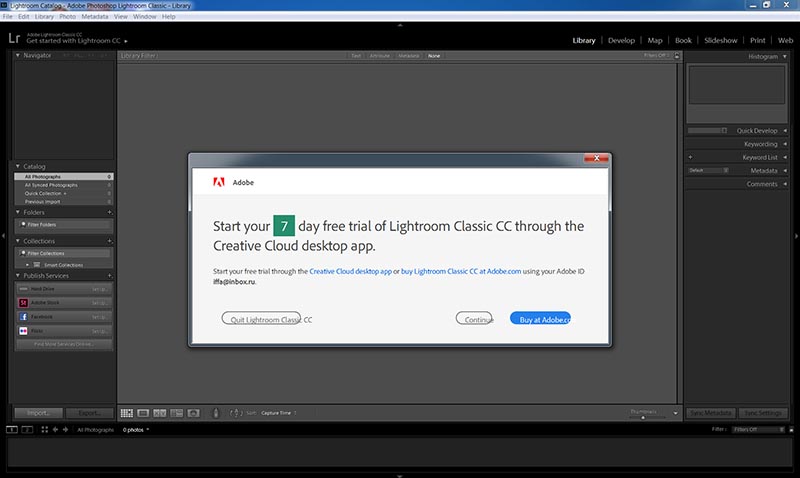Toggle Quick Develop preset switch
Image resolution: width=800 pixels, height=478 pixels.
pos(724,131)
